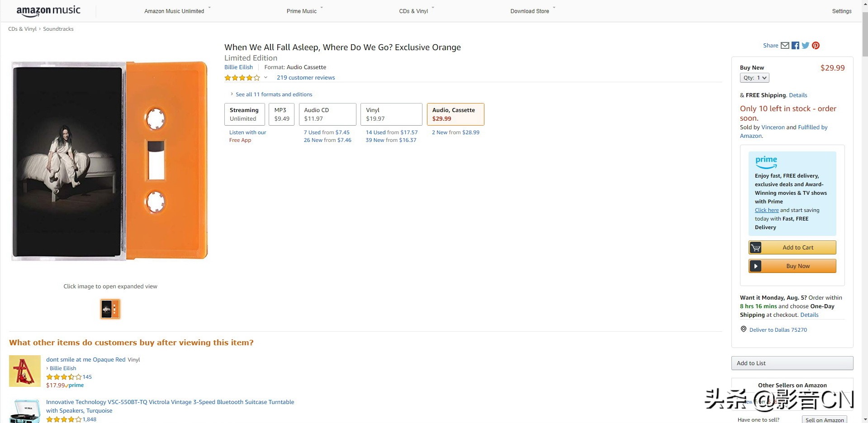The width and height of the screenshot is (868, 423).
Task: Select the Audio CD format option
Action: [327, 114]
